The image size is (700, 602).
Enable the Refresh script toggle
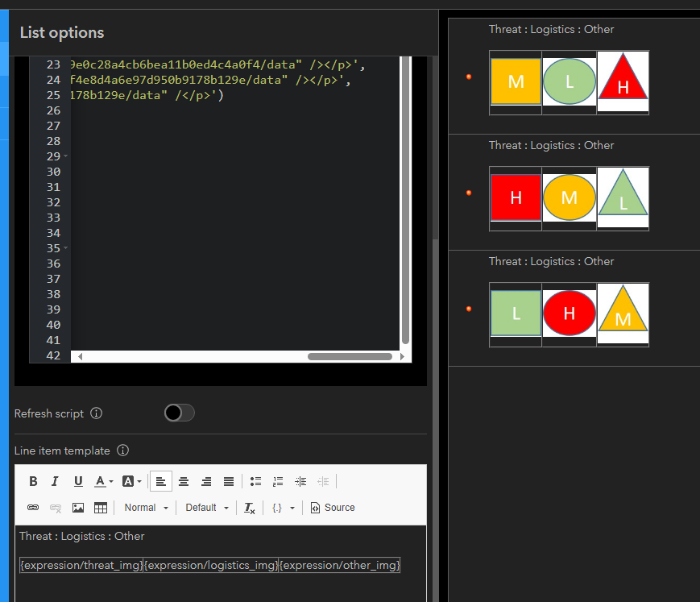tap(178, 413)
